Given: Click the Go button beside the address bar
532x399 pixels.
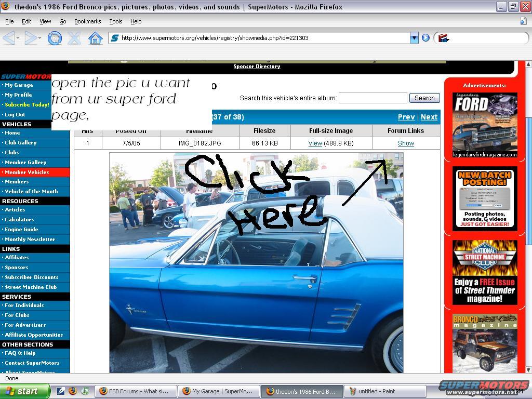Looking at the screenshot, I should 425,38.
